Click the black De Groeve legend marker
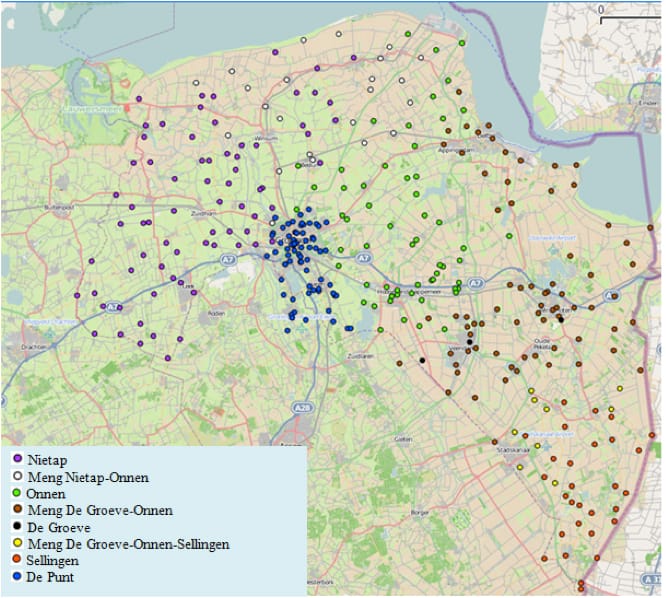666x598 pixels. coord(17,526)
